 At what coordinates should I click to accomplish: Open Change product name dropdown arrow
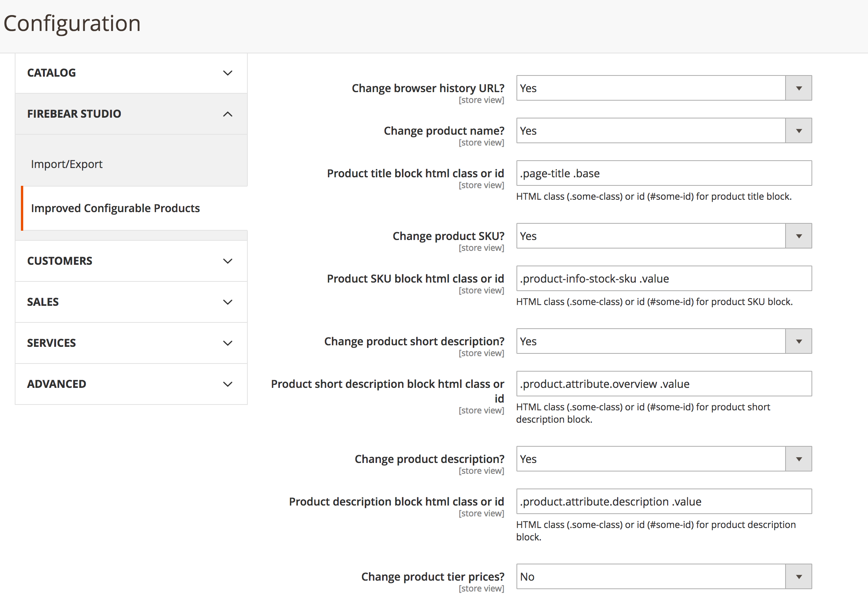[x=798, y=131]
